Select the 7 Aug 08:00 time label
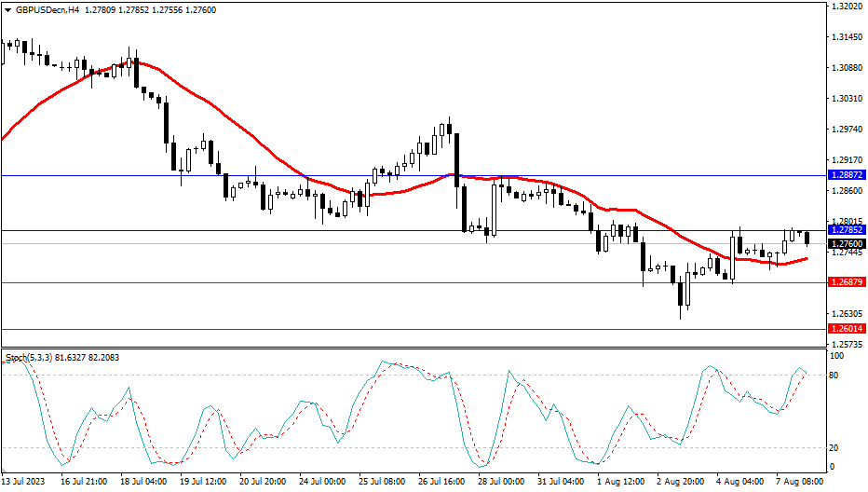This screenshot has width=868, height=492. click(802, 483)
